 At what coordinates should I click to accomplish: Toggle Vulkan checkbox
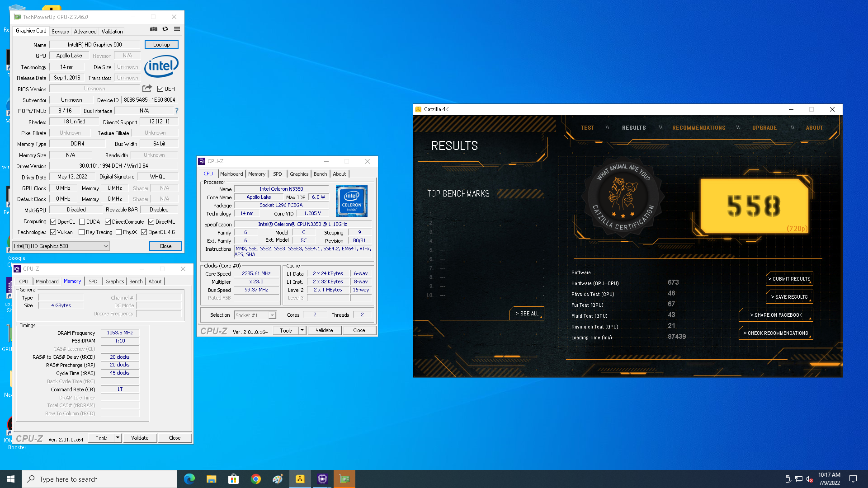(53, 232)
